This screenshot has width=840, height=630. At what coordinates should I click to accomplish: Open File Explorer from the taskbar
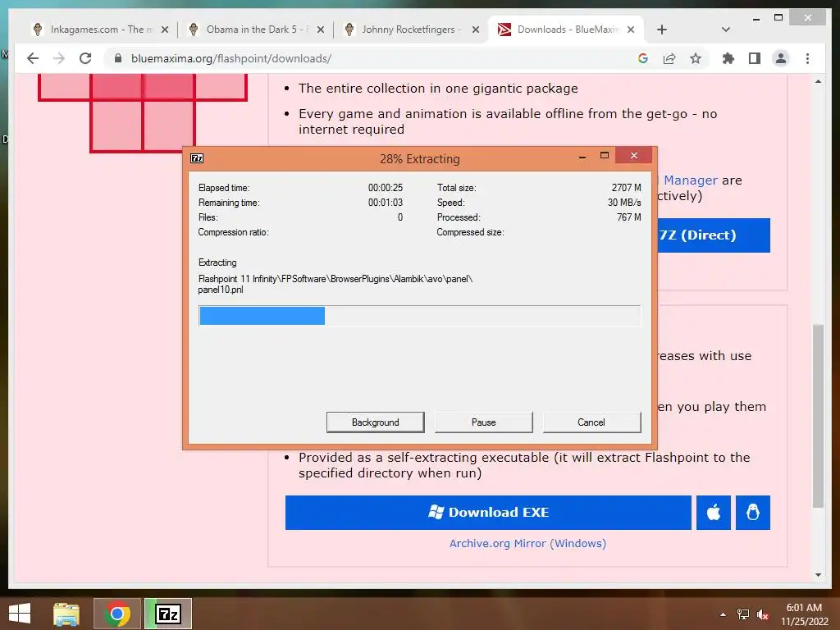click(x=66, y=614)
